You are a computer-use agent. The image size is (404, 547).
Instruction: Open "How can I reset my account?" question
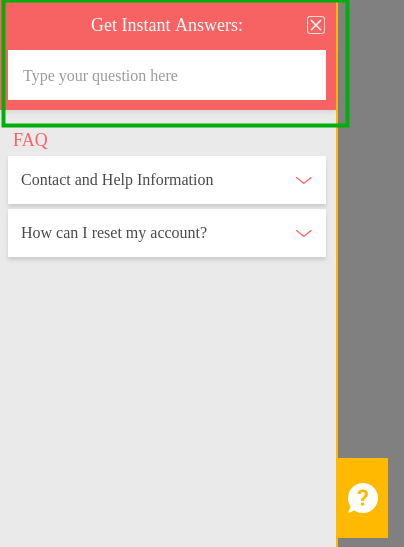[167, 233]
